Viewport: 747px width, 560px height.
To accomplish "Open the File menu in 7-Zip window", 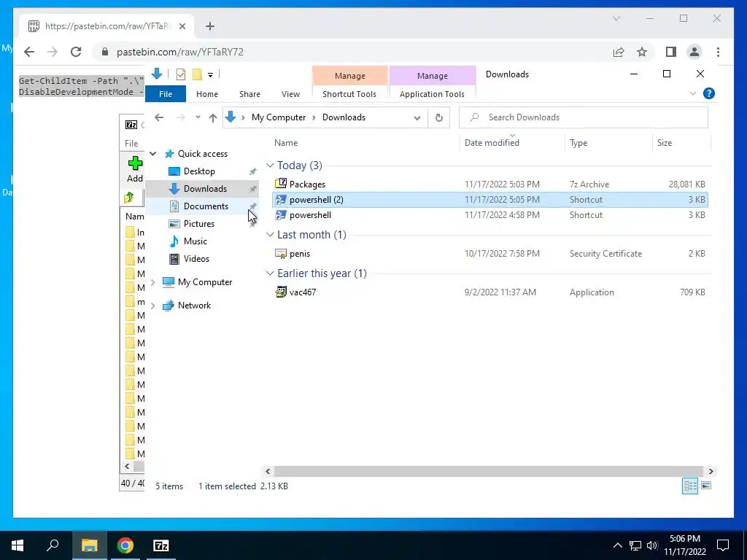I will [131, 144].
